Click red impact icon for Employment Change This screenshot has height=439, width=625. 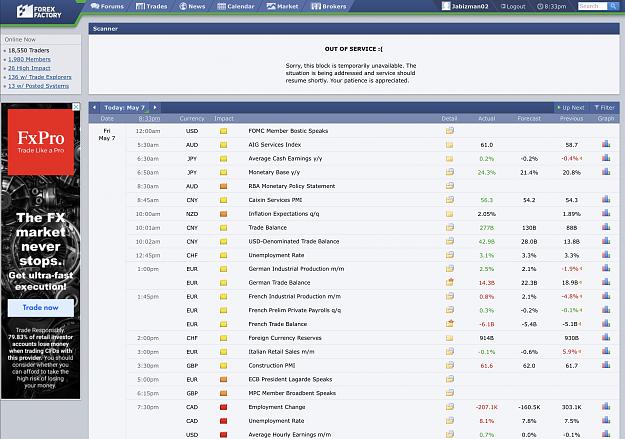click(x=223, y=407)
